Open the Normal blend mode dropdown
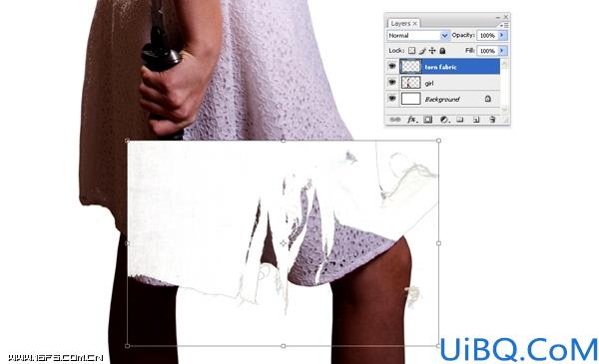 point(418,36)
